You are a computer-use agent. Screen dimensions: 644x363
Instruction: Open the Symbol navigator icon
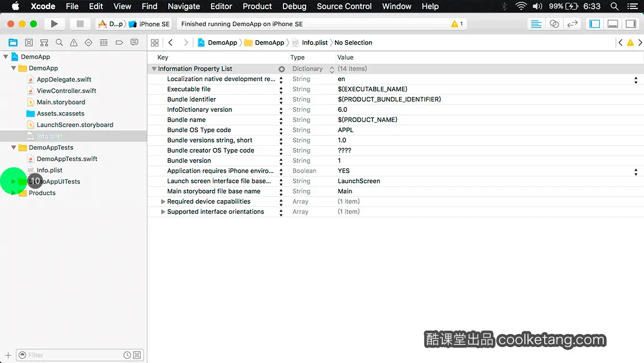(x=44, y=43)
